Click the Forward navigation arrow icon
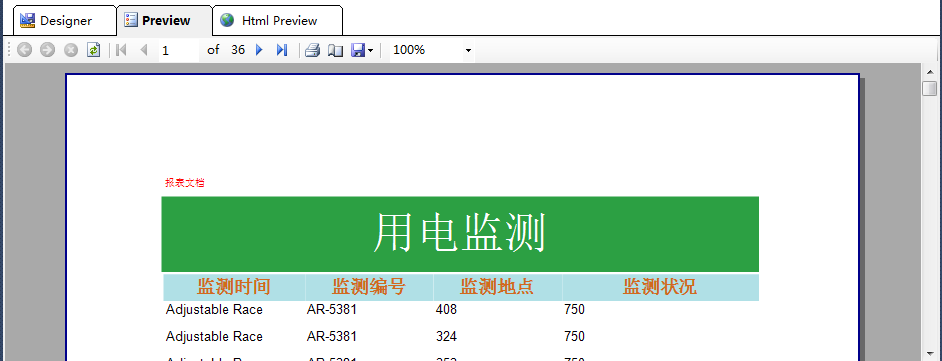 47,50
